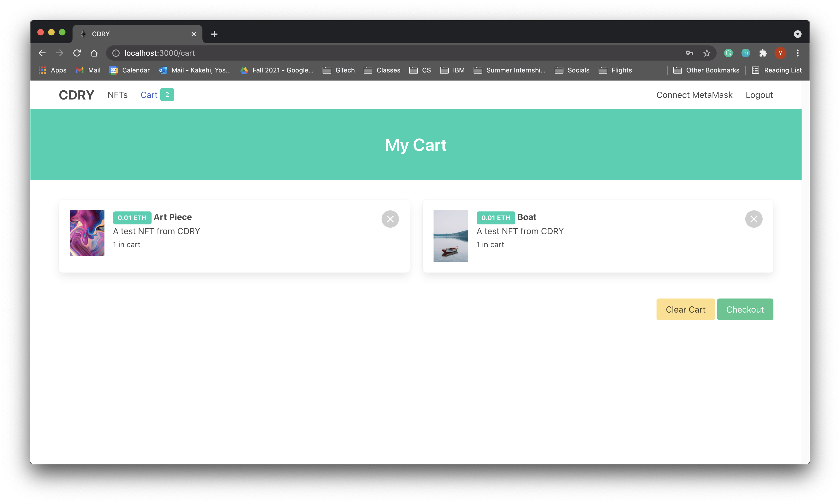View site information icon in address bar

pyautogui.click(x=116, y=53)
